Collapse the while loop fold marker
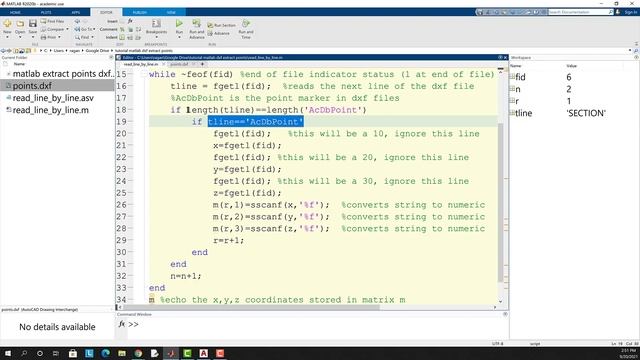This screenshot has width=640, height=360. (x=144, y=74)
